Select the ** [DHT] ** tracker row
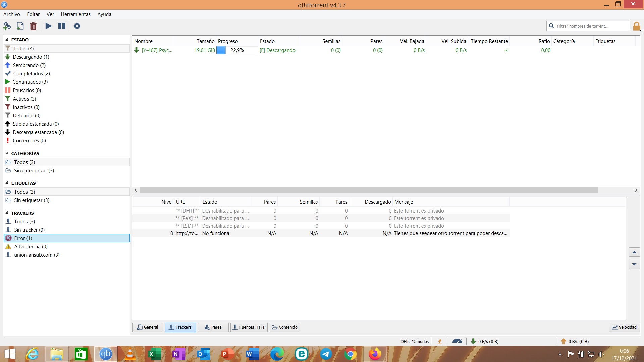 click(321, 211)
